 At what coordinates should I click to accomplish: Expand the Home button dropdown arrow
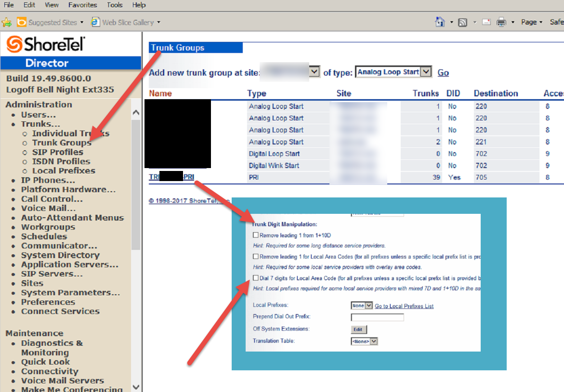(x=452, y=22)
